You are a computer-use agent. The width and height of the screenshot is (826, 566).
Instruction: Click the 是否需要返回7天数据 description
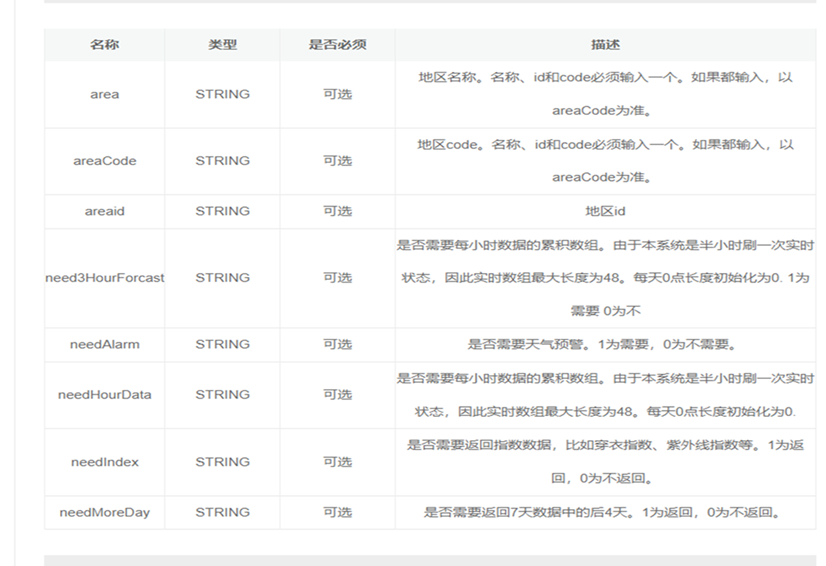(x=602, y=512)
